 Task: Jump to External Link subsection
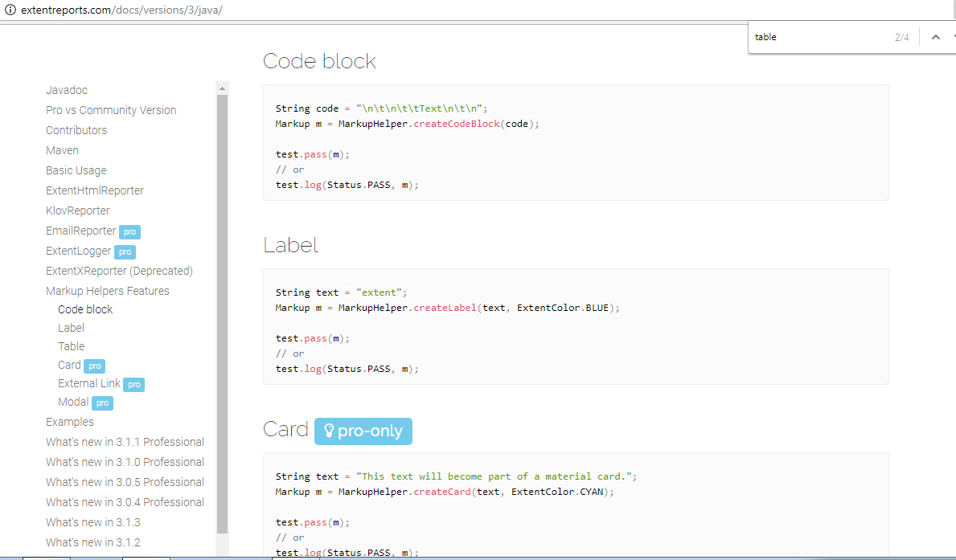point(89,383)
